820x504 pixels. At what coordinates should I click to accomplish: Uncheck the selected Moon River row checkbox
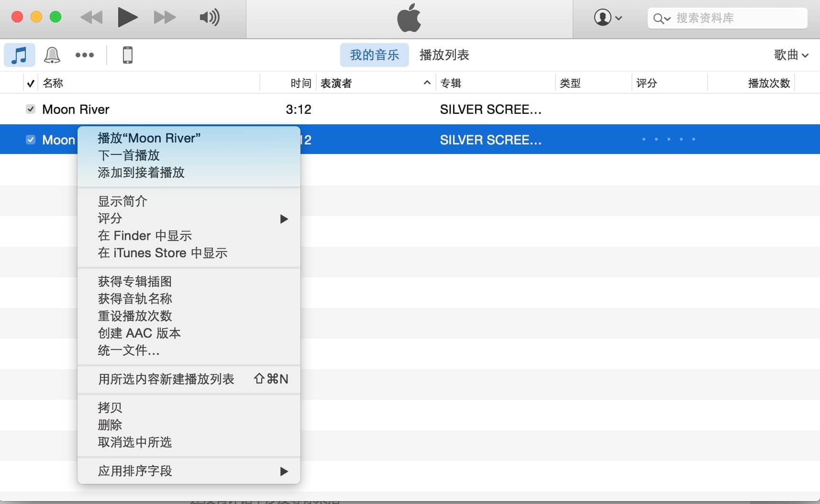(x=31, y=140)
